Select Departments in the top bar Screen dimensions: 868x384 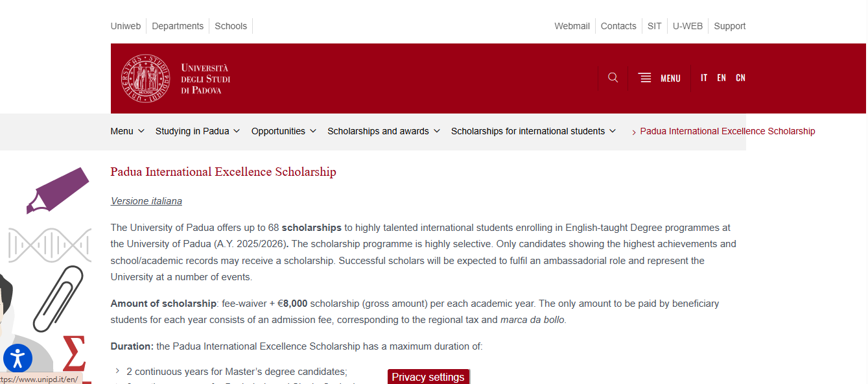(178, 26)
